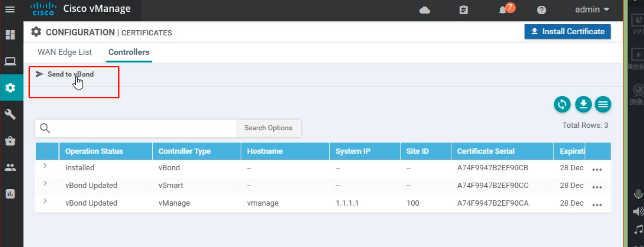This screenshot has height=247, width=644.
Task: Open the Administration people sidebar icon
Action: click(x=10, y=167)
